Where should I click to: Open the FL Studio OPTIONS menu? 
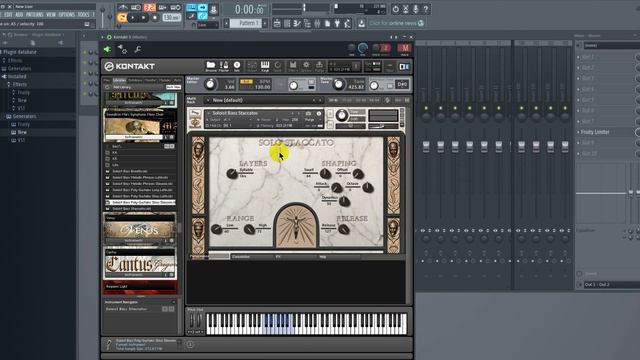(x=67, y=14)
